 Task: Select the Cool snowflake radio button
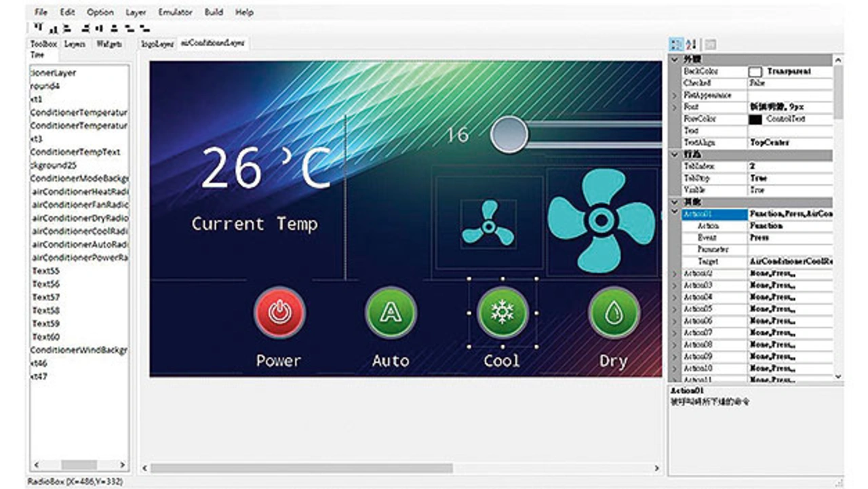point(502,313)
